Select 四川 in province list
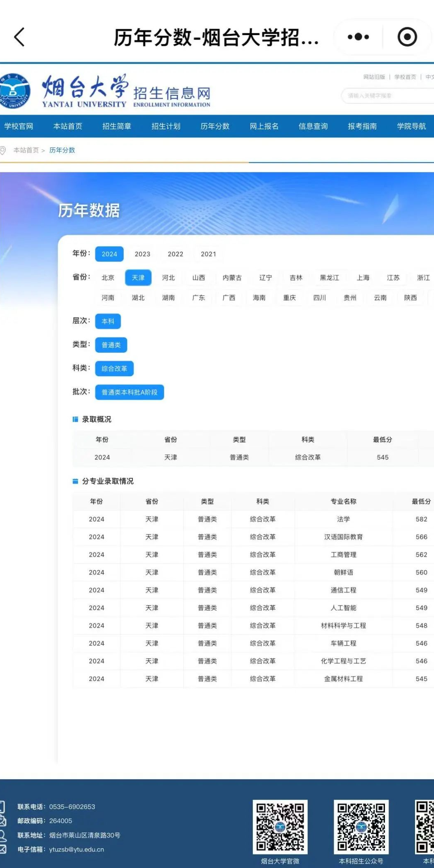This screenshot has height=868, width=434. point(319,297)
